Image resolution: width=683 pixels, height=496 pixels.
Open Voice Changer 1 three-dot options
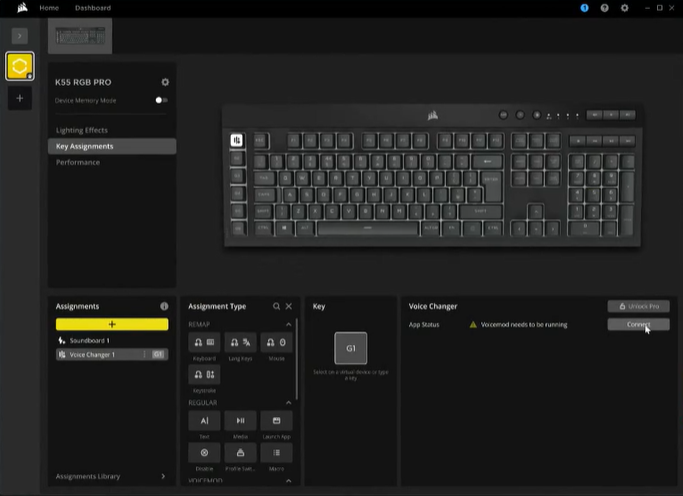[x=145, y=354]
